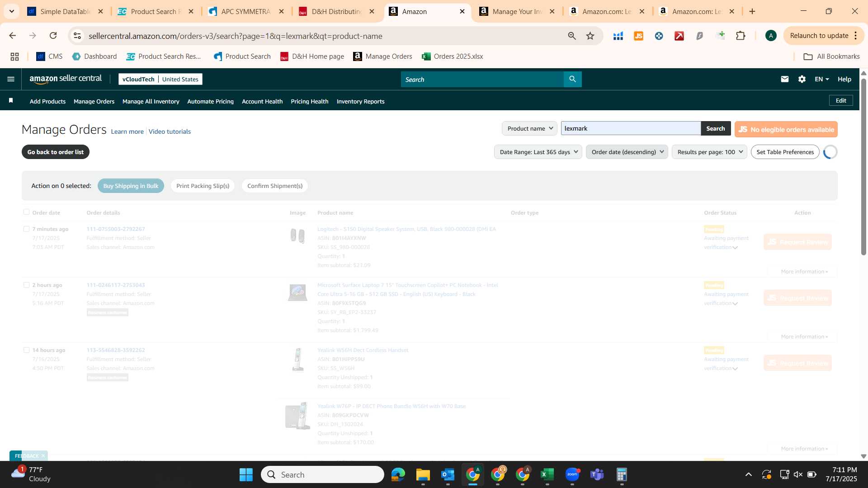
Task: Open Add Products in nav bar
Action: click(x=47, y=101)
